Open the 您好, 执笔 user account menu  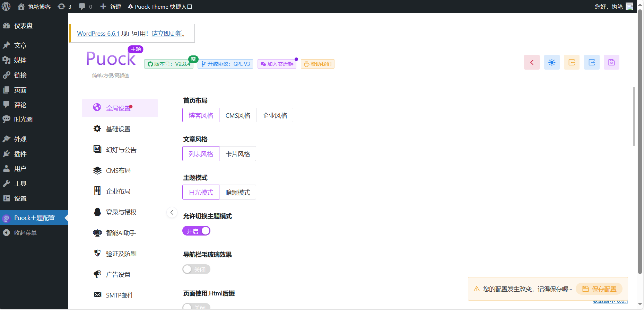(x=613, y=7)
